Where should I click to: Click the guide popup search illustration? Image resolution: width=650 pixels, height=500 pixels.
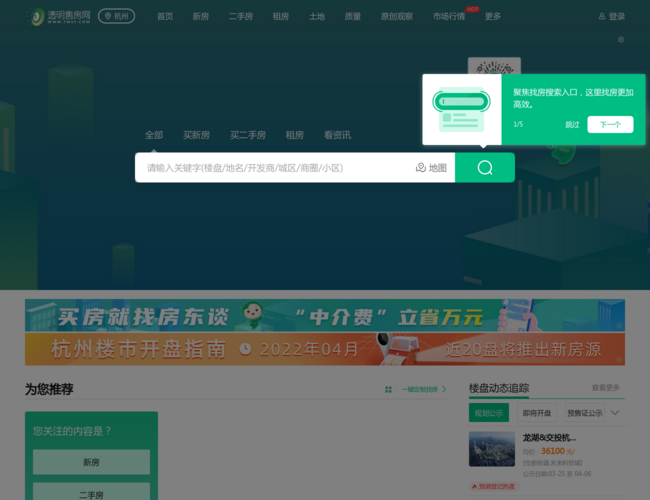coord(461,109)
